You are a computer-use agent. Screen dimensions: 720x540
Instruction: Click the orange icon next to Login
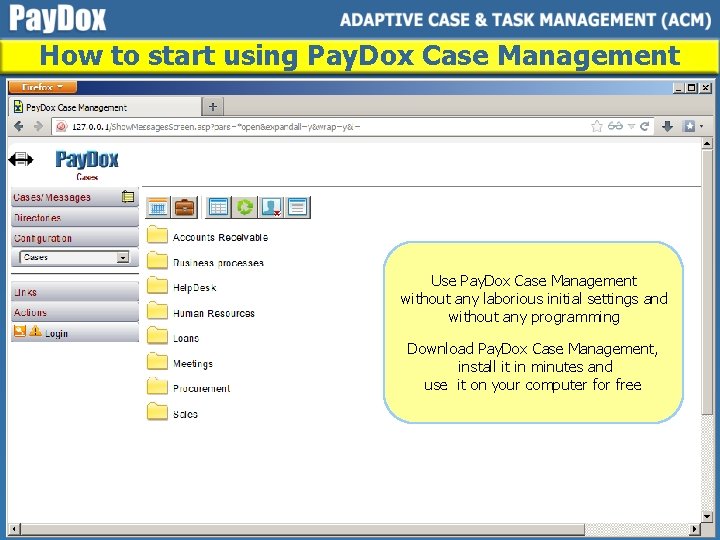(x=20, y=331)
